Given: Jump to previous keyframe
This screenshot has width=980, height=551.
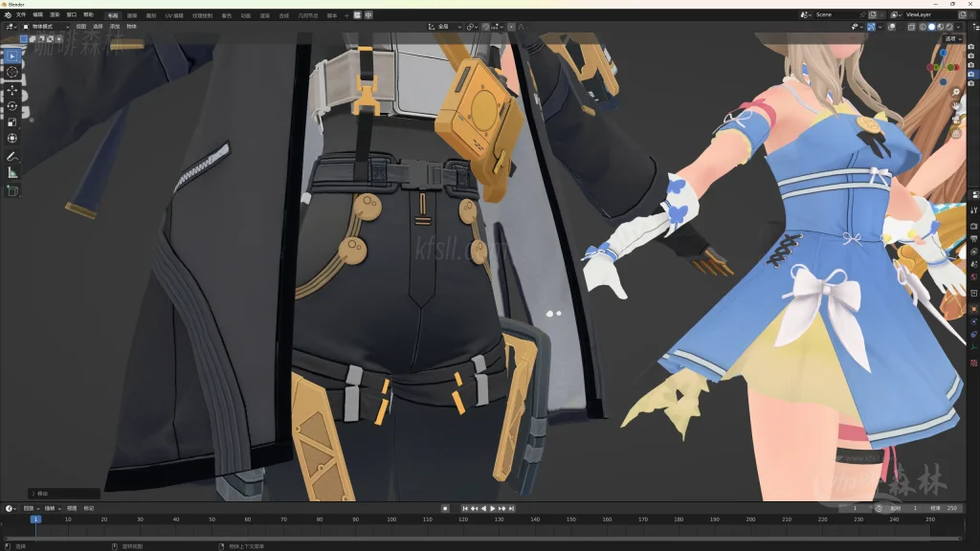Looking at the screenshot, I should tap(474, 509).
